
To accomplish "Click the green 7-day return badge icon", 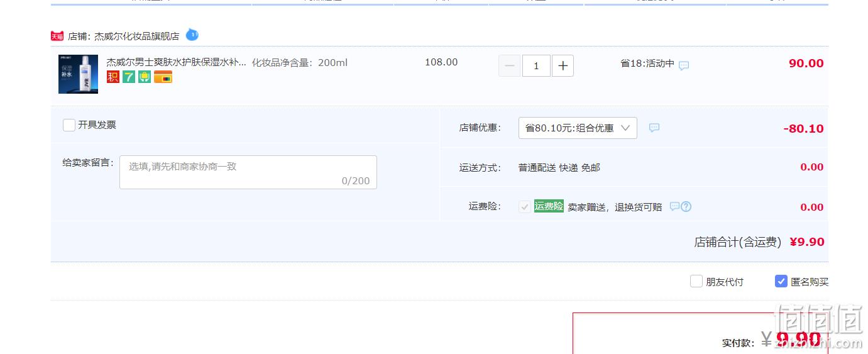I will point(129,77).
